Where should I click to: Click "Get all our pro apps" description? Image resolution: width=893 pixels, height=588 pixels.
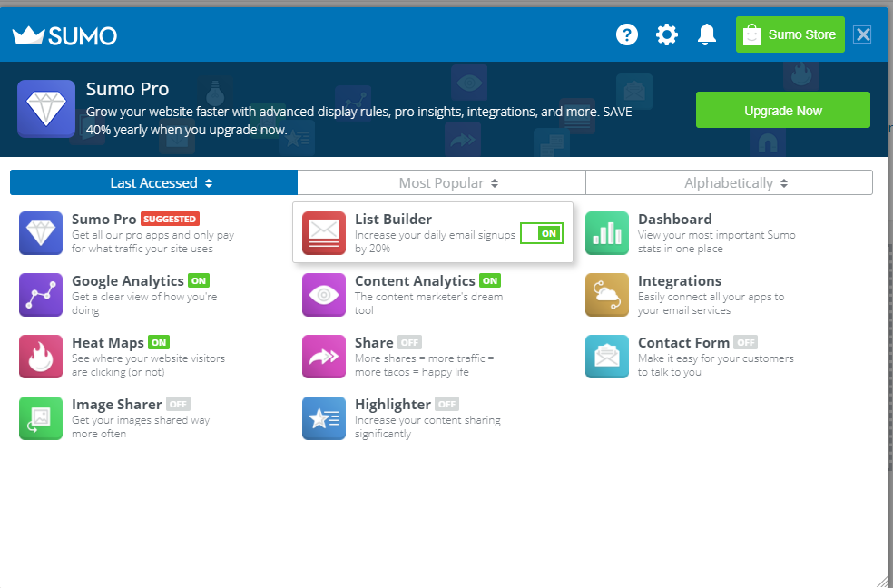(152, 242)
